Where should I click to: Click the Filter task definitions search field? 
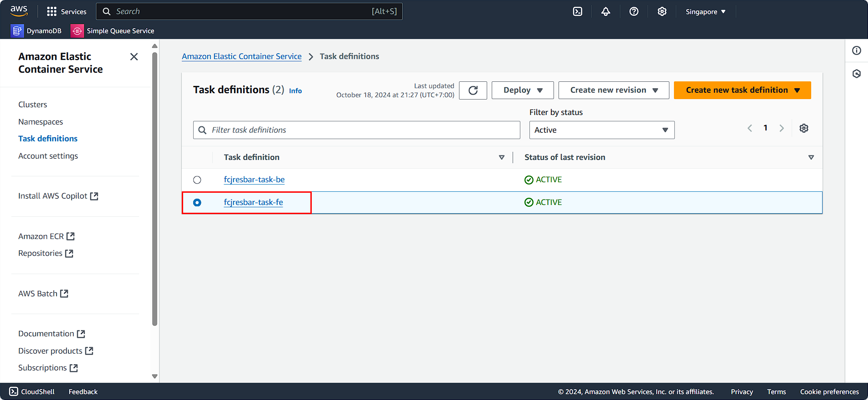pos(357,130)
